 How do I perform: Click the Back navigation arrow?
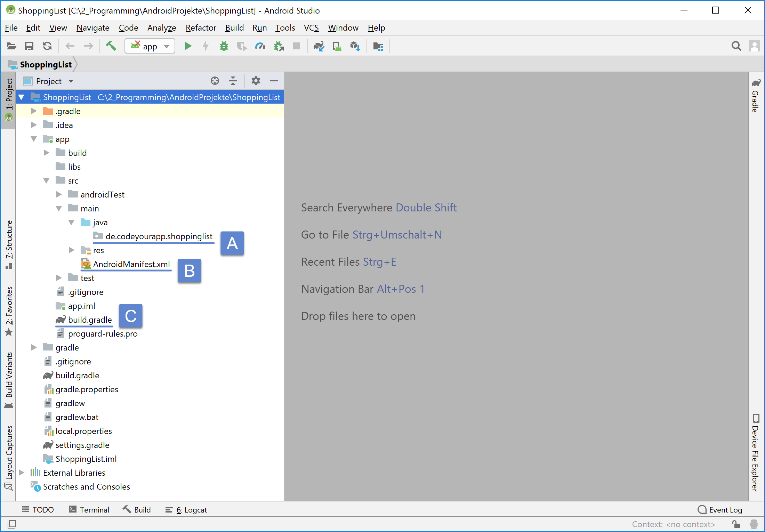point(70,46)
